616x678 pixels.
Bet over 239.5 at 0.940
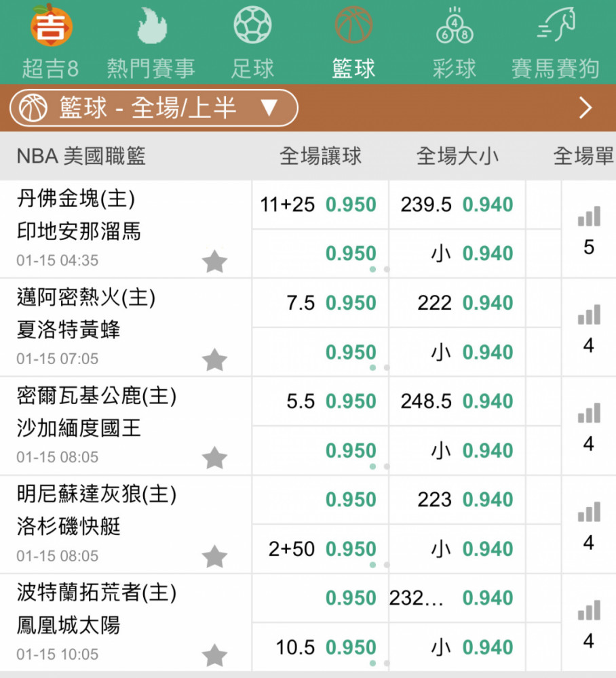click(x=457, y=205)
